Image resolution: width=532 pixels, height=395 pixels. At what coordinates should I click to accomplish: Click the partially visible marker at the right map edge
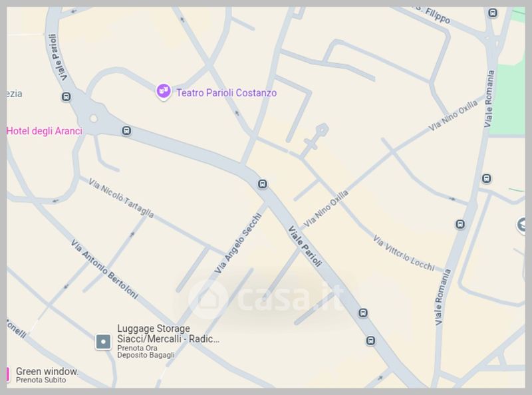click(x=521, y=225)
